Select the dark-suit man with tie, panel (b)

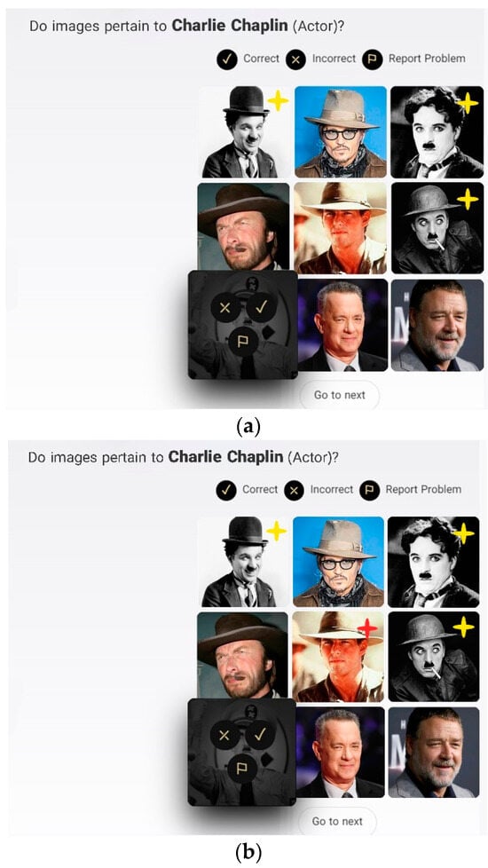pos(340,752)
